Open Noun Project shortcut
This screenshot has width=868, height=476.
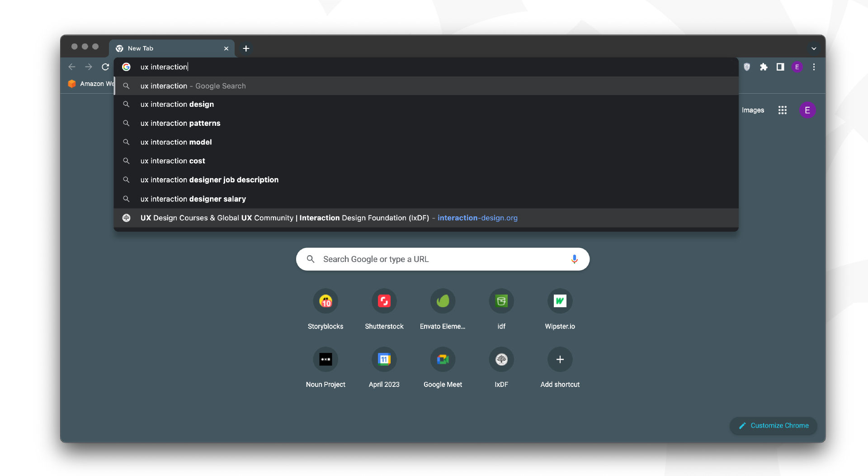click(x=325, y=368)
